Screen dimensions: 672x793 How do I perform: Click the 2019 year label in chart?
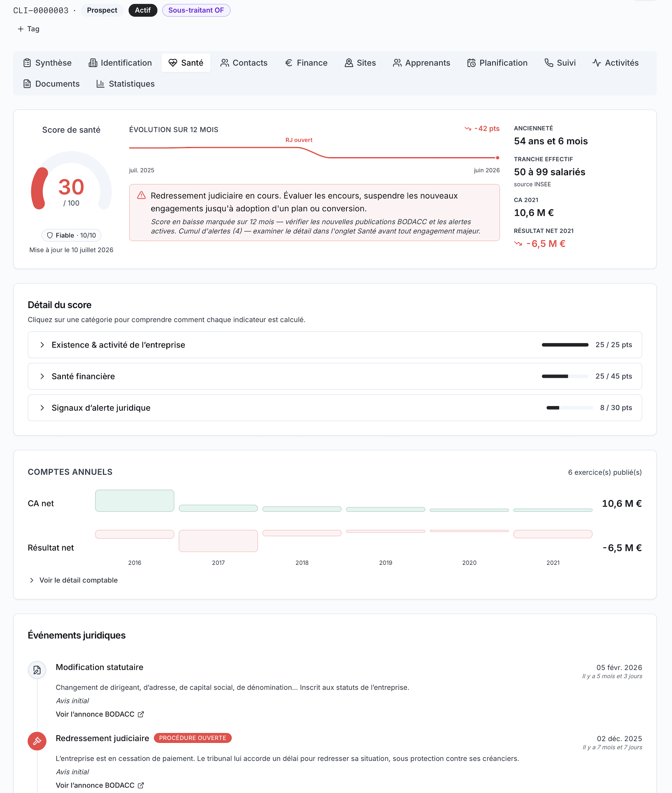point(386,563)
